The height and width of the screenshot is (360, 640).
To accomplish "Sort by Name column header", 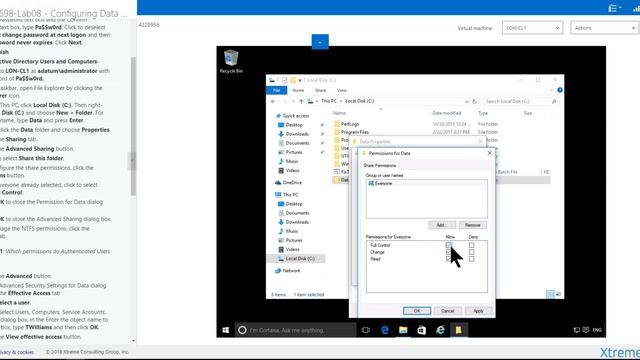I will [x=339, y=113].
